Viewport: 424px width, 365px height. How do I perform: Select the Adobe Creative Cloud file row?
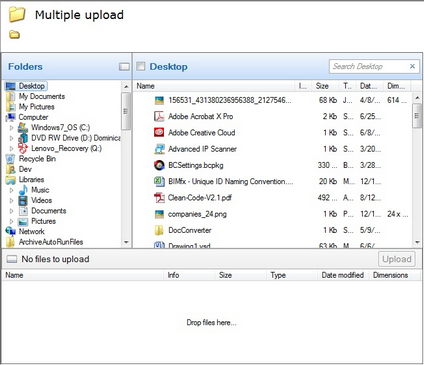point(273,133)
